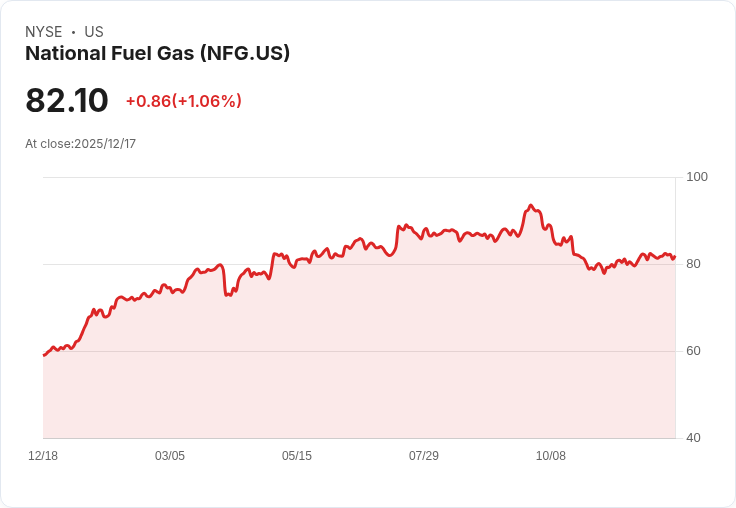Click the 82.10 current price
The width and height of the screenshot is (736, 508).
coord(67,101)
